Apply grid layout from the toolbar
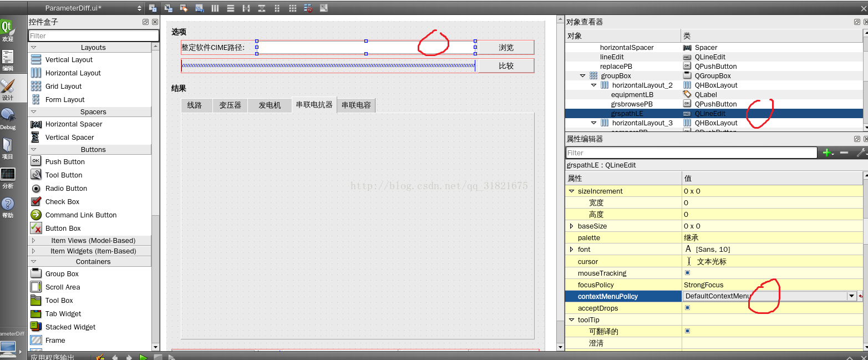Image resolution: width=868 pixels, height=360 pixels. coord(293,8)
